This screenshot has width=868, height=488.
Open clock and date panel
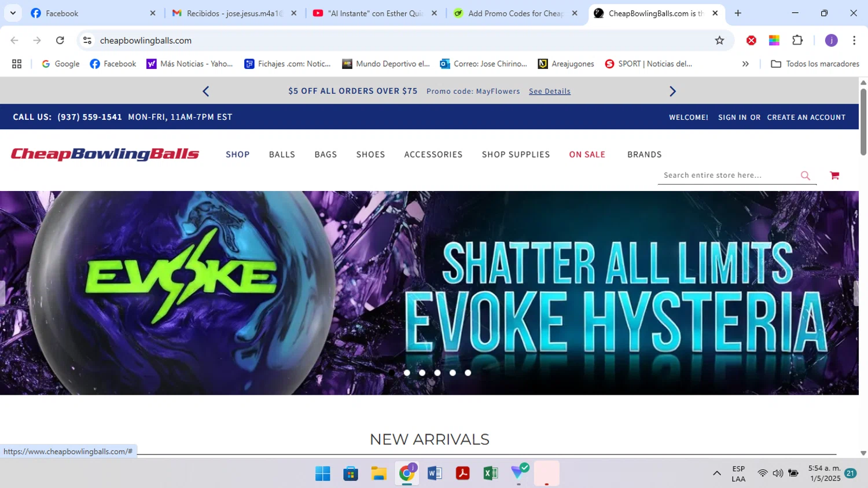point(824,474)
